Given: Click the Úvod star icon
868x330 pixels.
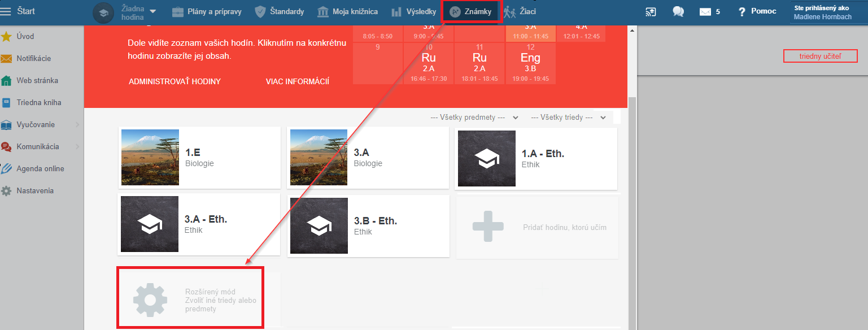Looking at the screenshot, I should [7, 37].
